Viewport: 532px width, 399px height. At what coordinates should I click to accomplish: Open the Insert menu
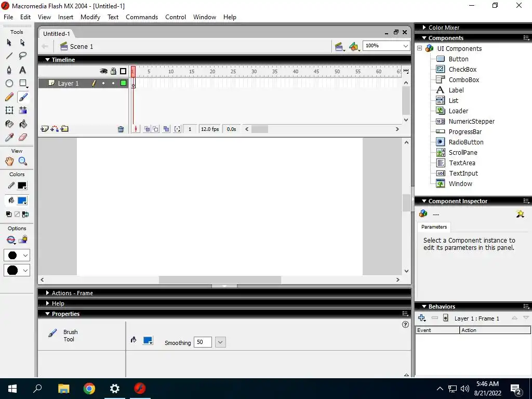point(65,17)
